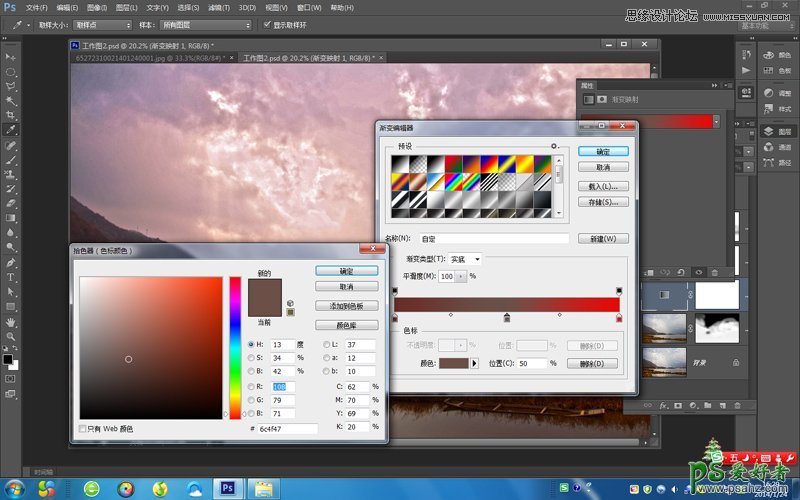
Task: Toggle the 显示取样环 checkbox
Action: pos(266,24)
